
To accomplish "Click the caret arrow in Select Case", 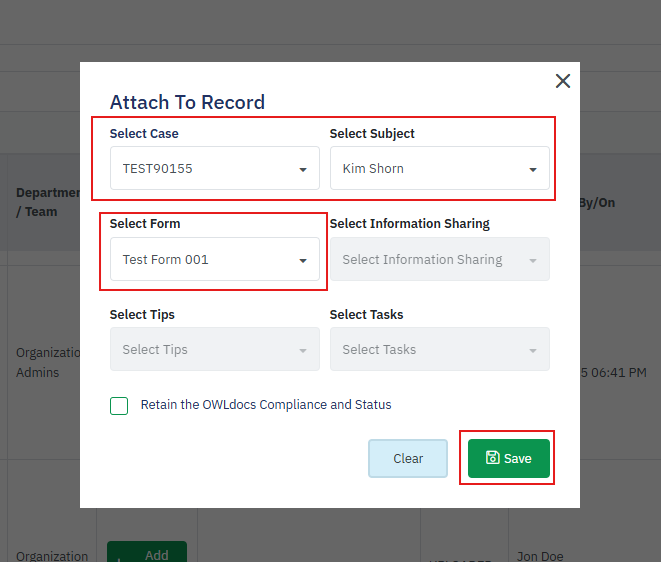I will (303, 170).
